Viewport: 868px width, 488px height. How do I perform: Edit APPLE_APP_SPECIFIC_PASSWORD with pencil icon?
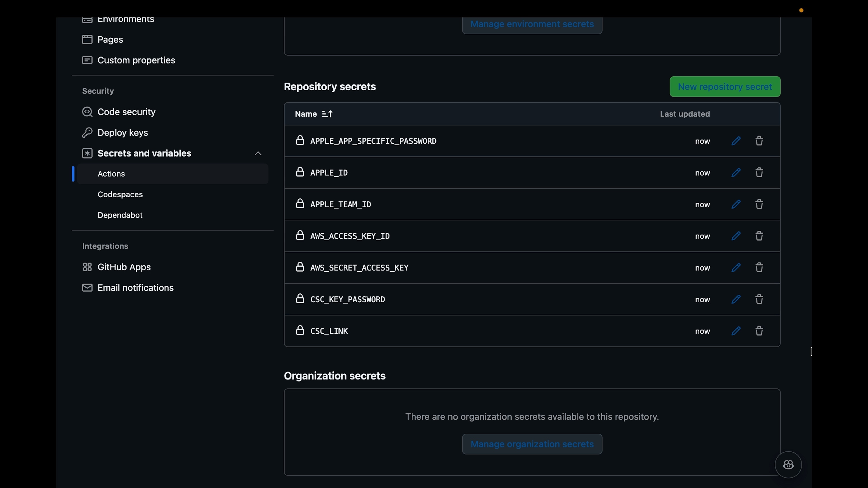tap(736, 141)
